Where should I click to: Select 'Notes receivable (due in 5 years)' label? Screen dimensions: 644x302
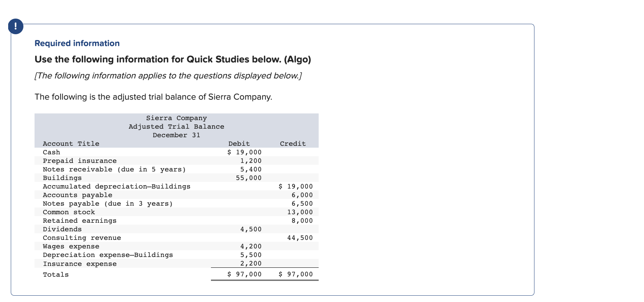(114, 169)
